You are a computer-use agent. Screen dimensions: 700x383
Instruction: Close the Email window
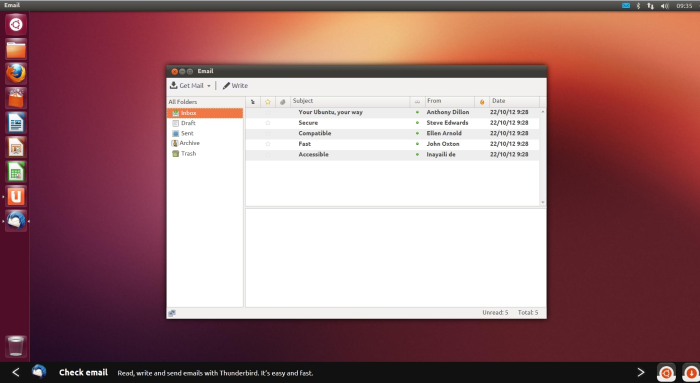(x=175, y=71)
